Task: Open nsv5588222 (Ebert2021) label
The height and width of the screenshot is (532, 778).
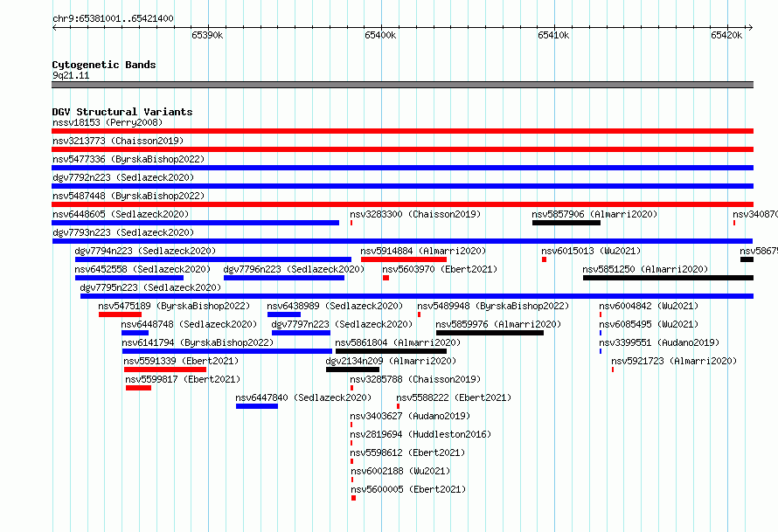Action: (x=454, y=397)
